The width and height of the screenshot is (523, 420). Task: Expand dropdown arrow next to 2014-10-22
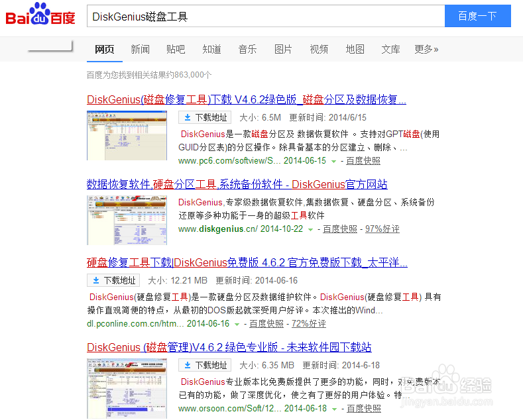[310, 230]
